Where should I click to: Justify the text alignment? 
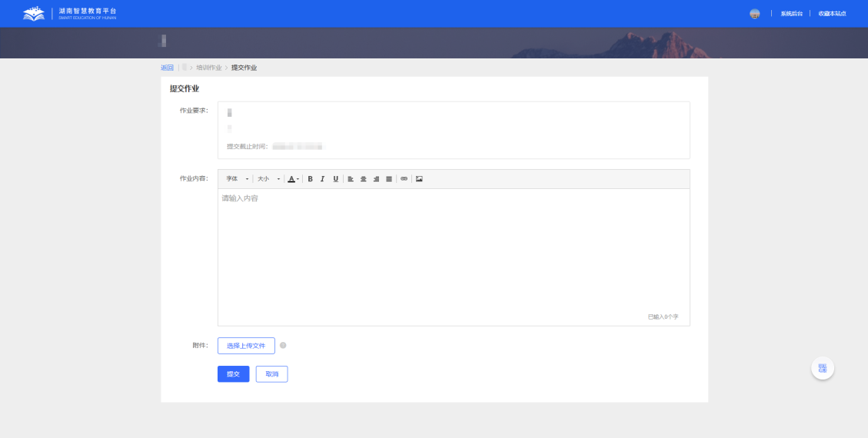tap(389, 179)
